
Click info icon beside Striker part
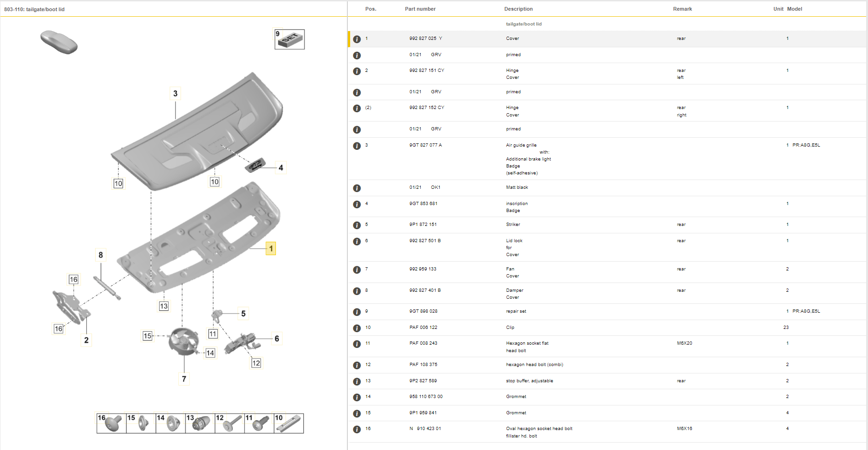pos(357,225)
